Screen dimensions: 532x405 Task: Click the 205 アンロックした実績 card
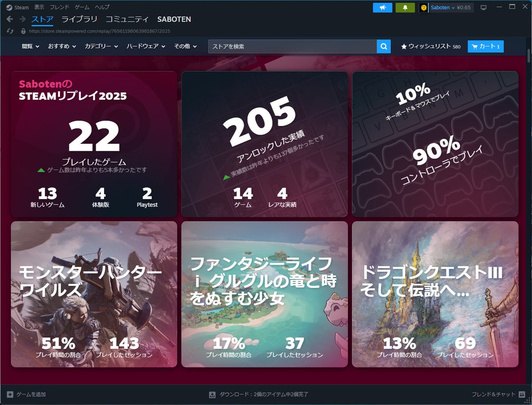[x=265, y=144]
